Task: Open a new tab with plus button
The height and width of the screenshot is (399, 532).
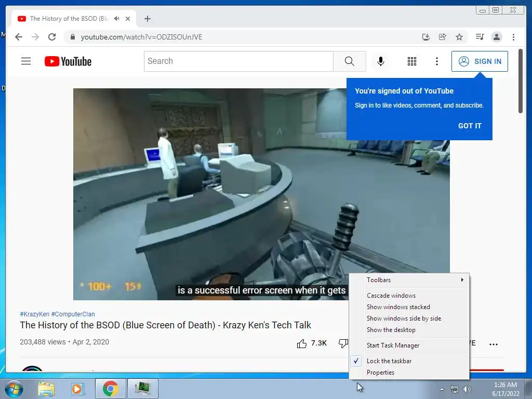Action: point(147,19)
